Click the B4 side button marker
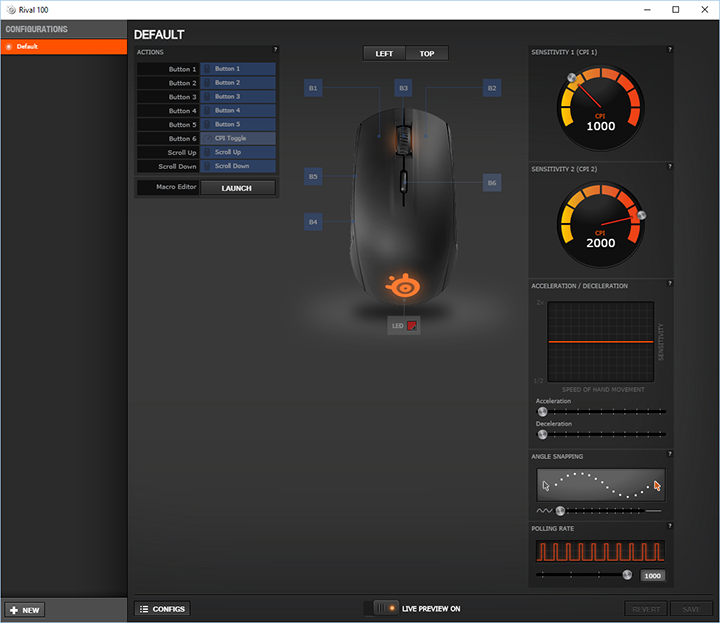Screen dimensions: 720x623 (x=313, y=221)
